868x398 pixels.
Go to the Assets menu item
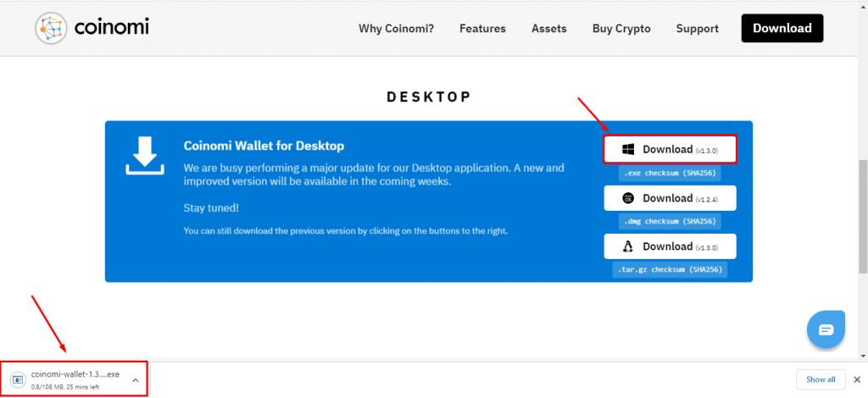549,29
